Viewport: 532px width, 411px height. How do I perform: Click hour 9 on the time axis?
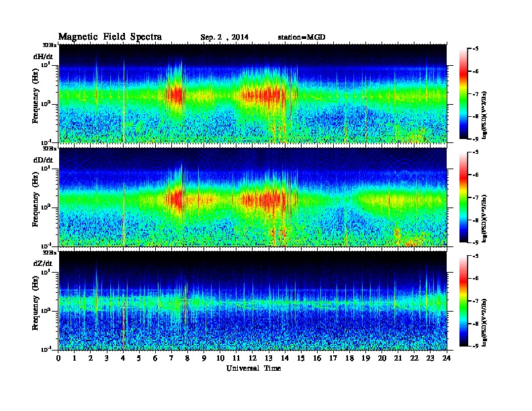[x=204, y=358]
